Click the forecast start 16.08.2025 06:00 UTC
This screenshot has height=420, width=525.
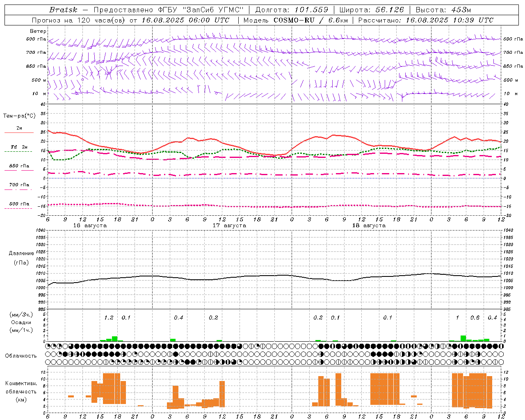click(x=185, y=20)
